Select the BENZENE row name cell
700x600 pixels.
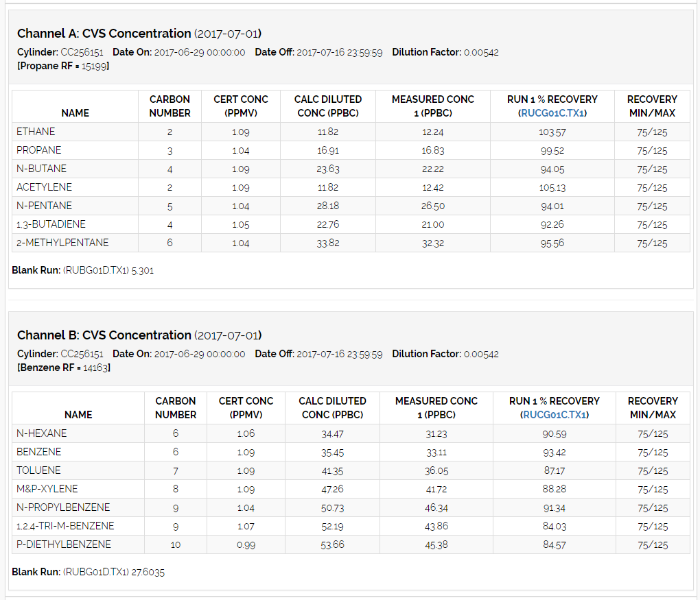[39, 452]
